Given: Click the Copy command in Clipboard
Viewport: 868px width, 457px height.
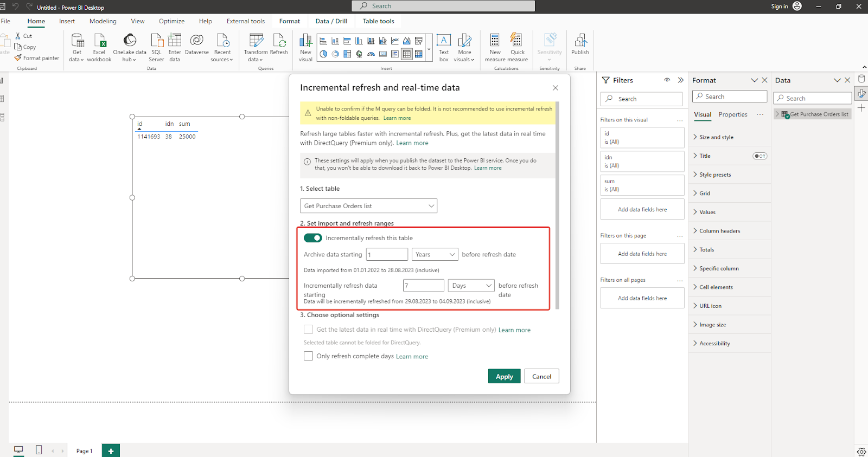Looking at the screenshot, I should coord(25,47).
